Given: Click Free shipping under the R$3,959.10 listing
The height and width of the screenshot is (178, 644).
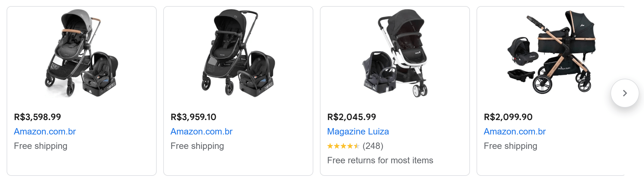Looking at the screenshot, I should (197, 146).
